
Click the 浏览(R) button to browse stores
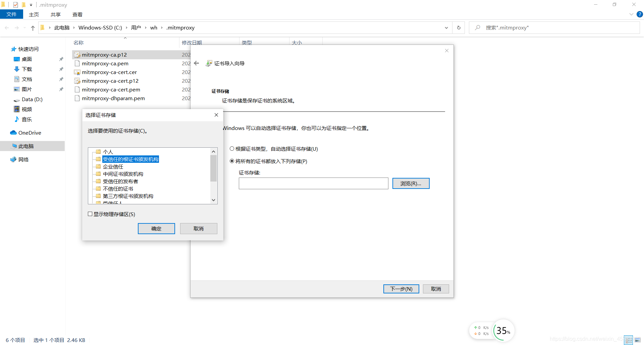coord(411,183)
